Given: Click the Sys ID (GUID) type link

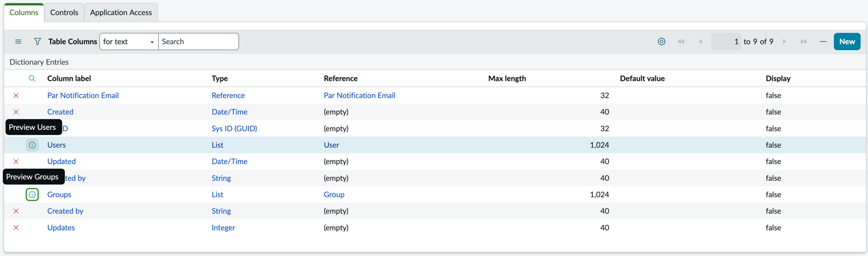Looking at the screenshot, I should tap(234, 129).
